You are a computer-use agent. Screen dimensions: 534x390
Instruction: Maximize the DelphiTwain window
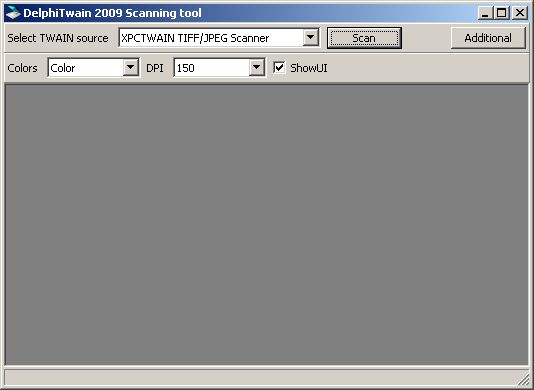coord(502,13)
